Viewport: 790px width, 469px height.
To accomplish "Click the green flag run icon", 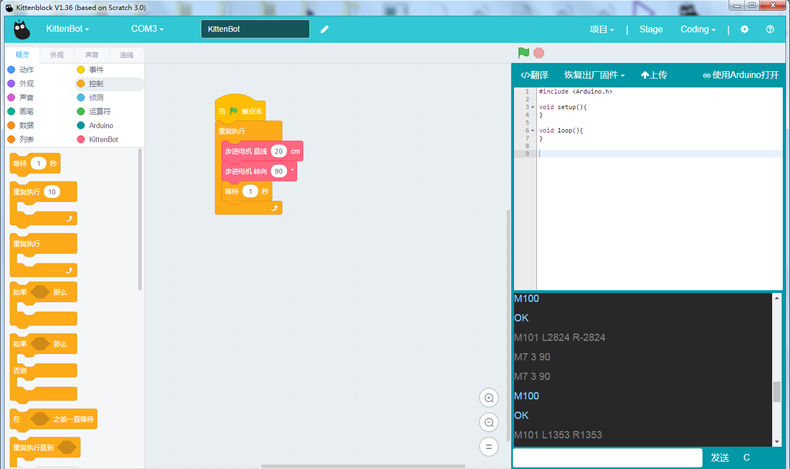I will coord(524,53).
